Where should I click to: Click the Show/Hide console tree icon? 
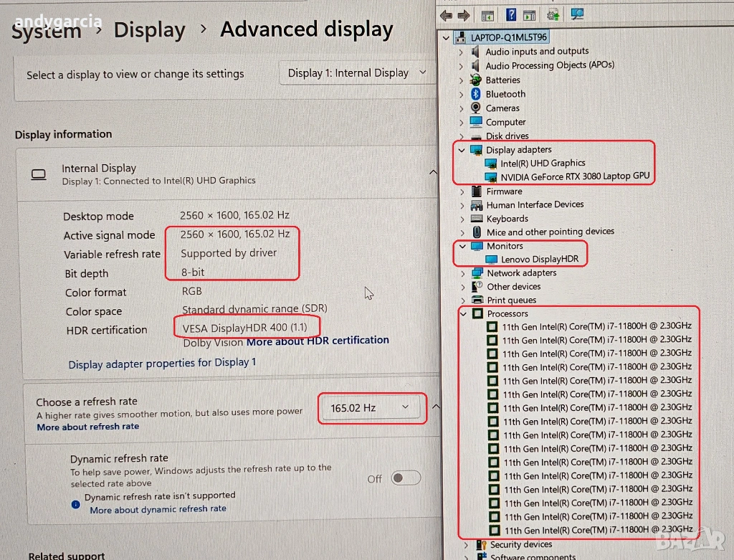487,15
